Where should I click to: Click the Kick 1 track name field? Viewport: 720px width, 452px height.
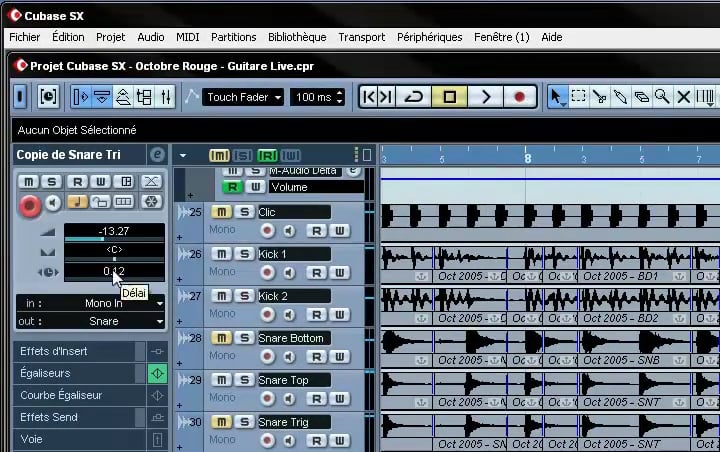(294, 254)
